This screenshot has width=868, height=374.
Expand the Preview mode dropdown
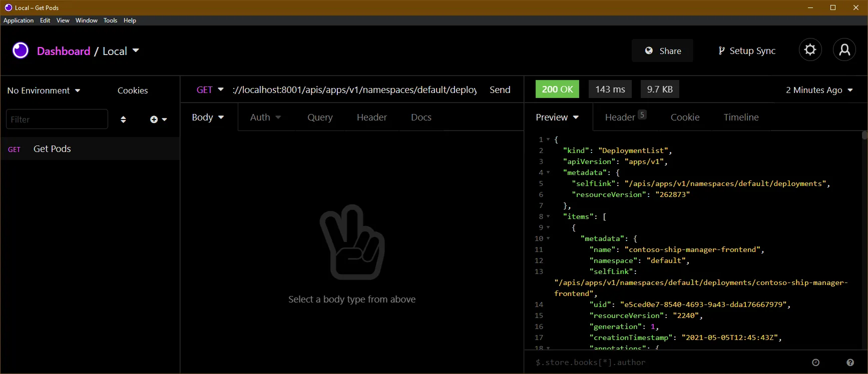pyautogui.click(x=557, y=117)
